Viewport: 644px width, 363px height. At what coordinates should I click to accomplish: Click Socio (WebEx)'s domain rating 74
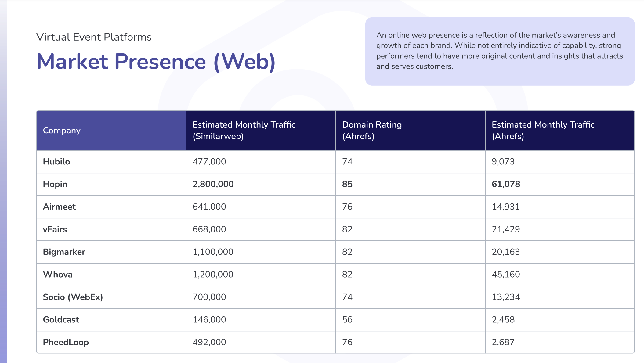[x=347, y=297]
